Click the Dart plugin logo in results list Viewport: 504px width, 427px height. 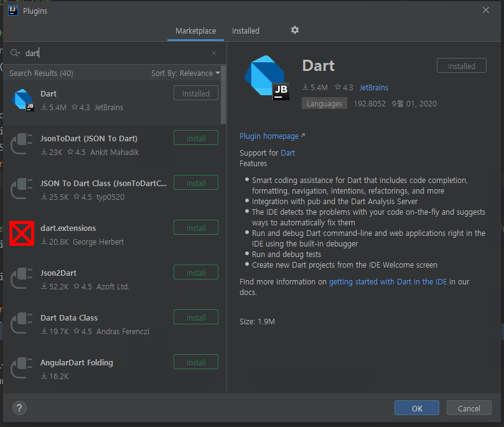point(22,100)
